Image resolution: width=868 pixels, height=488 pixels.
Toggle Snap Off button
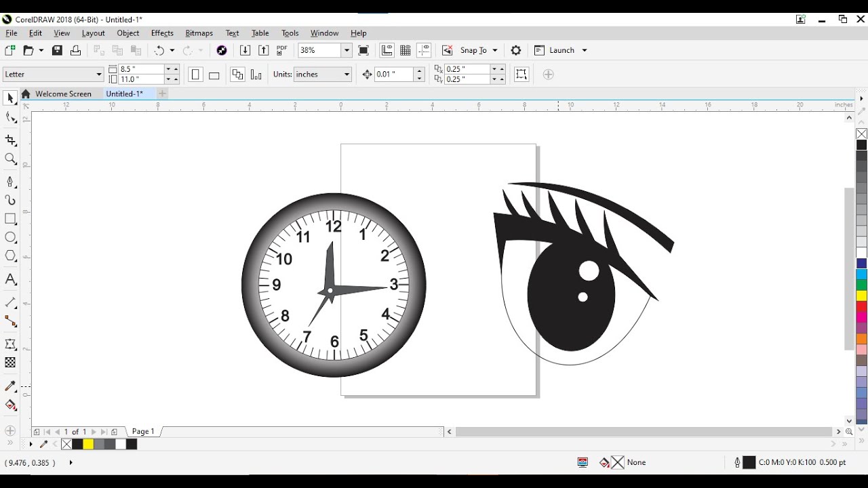pos(448,50)
